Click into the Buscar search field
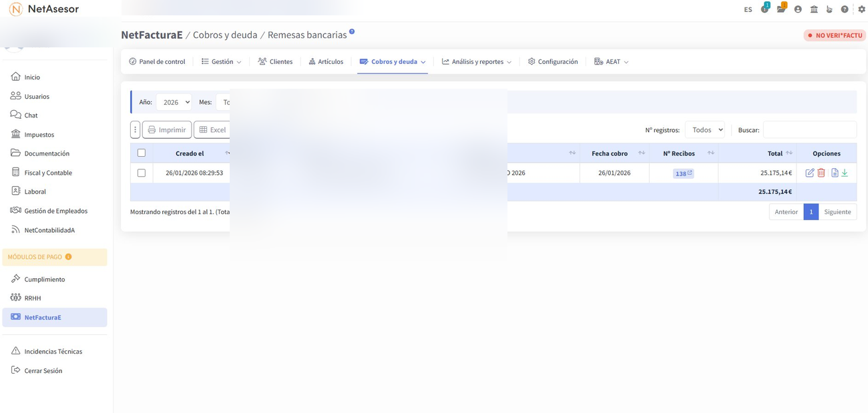 [x=809, y=129]
